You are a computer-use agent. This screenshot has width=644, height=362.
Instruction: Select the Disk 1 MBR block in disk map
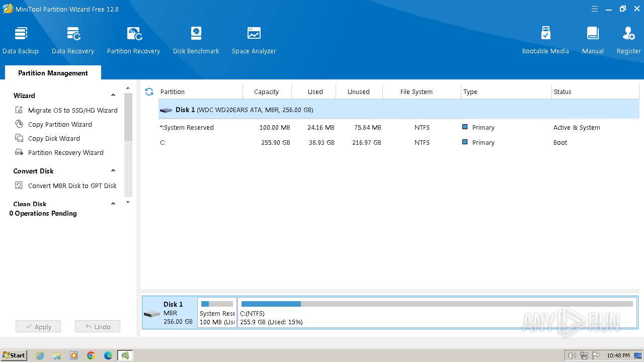click(170, 312)
